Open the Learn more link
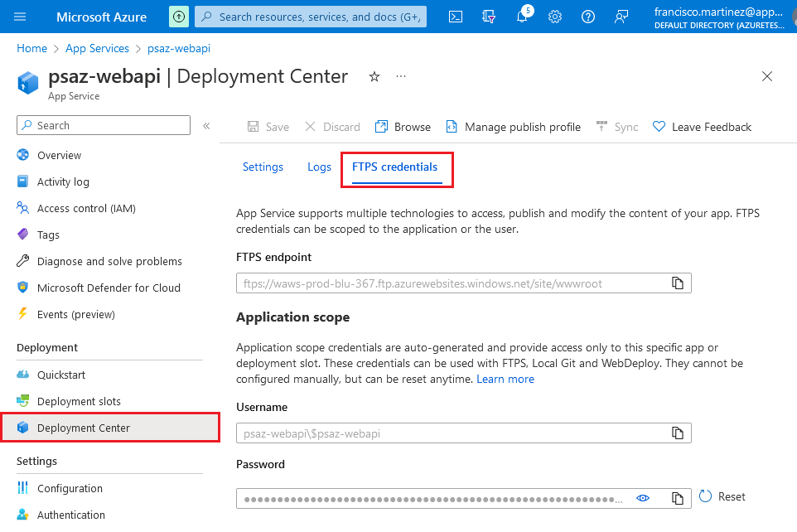Viewport: 797px width, 532px height. [x=505, y=379]
